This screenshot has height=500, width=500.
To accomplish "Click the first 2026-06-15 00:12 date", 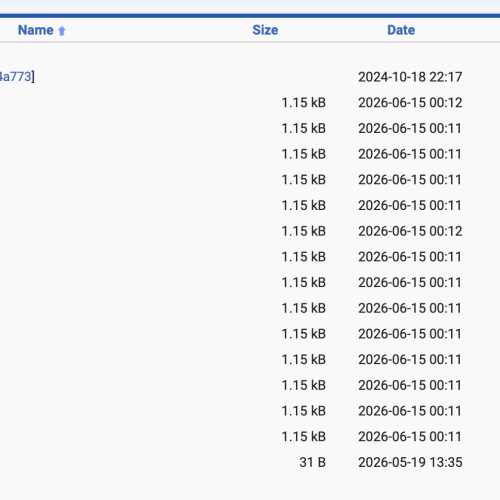I will pyautogui.click(x=410, y=103).
